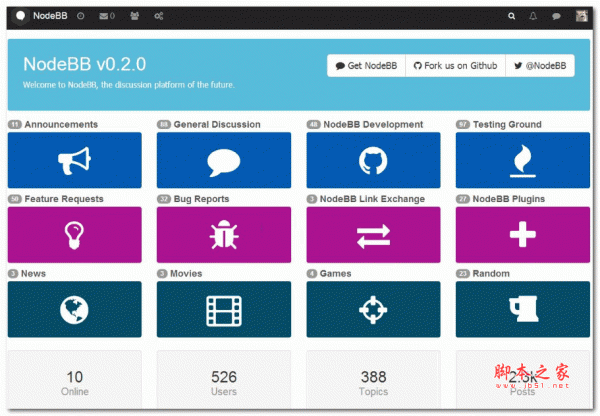Click Fork us on Github button
Screen dimensions: 600x416
coord(455,66)
